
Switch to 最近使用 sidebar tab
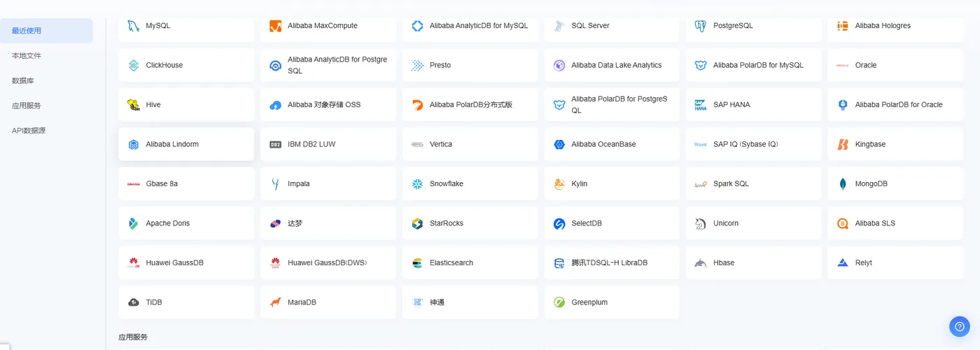point(46,31)
